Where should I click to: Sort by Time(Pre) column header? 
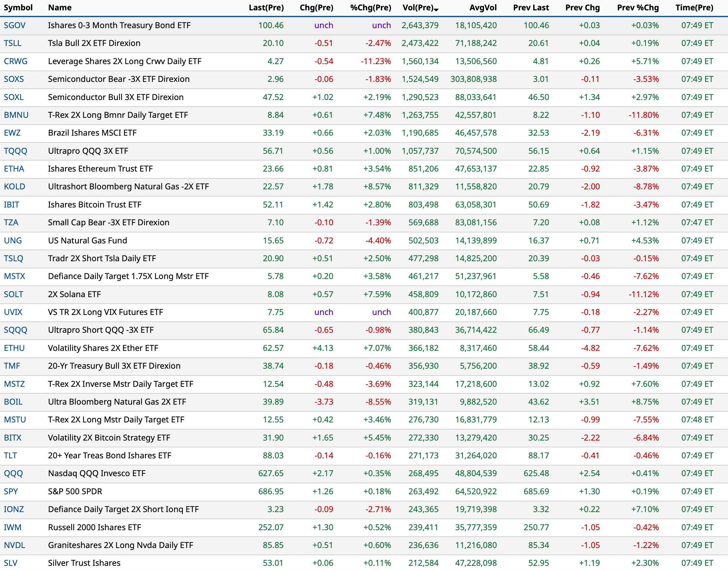tap(694, 8)
